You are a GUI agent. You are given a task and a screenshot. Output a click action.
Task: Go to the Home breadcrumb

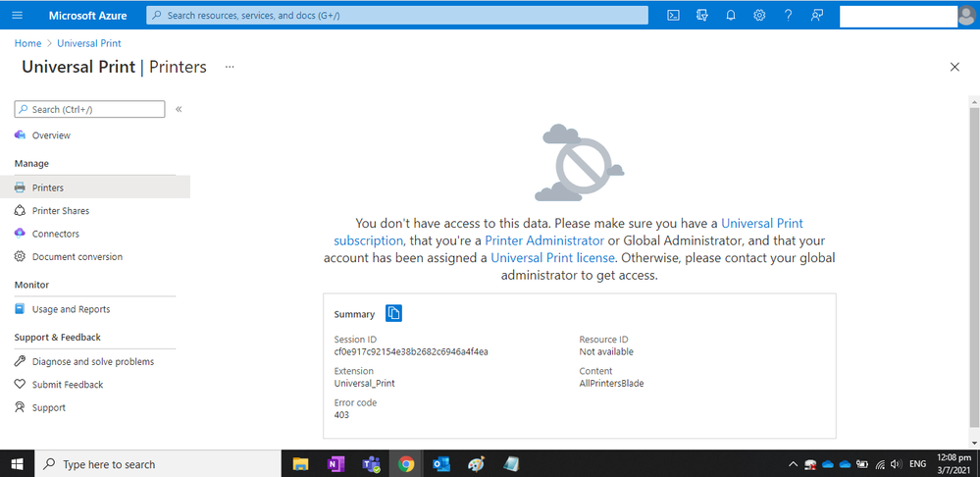pyautogui.click(x=27, y=43)
